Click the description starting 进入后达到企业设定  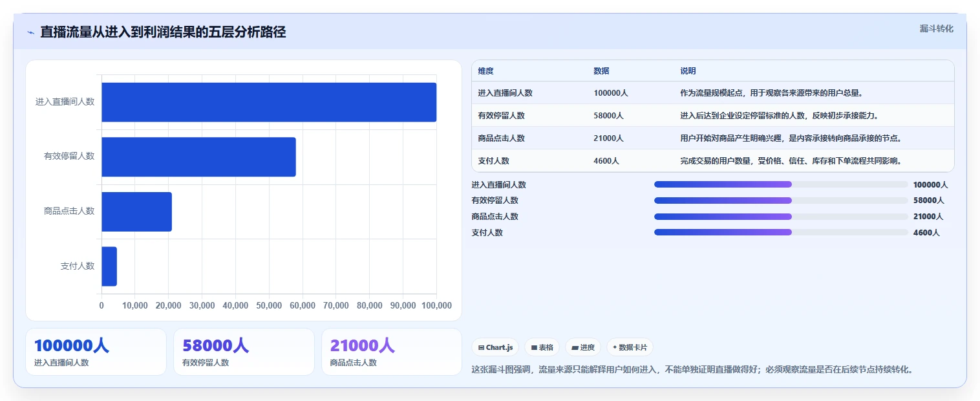[780, 116]
